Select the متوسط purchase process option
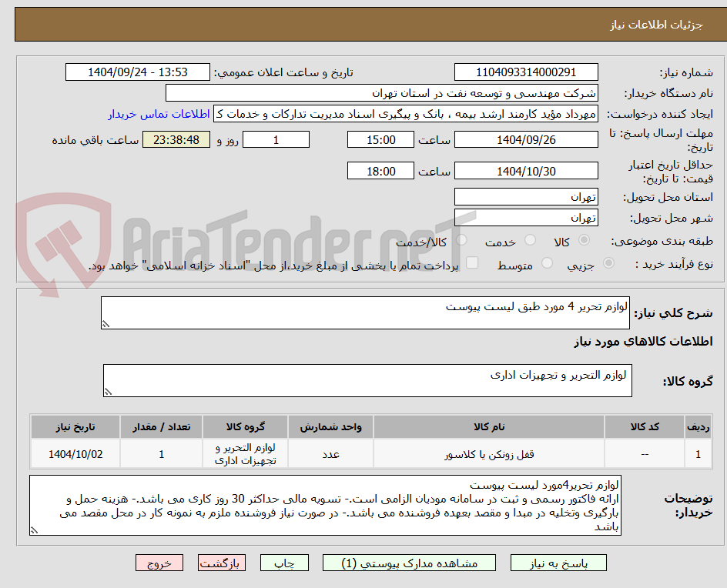Image resolution: width=727 pixels, height=588 pixels. [x=547, y=262]
